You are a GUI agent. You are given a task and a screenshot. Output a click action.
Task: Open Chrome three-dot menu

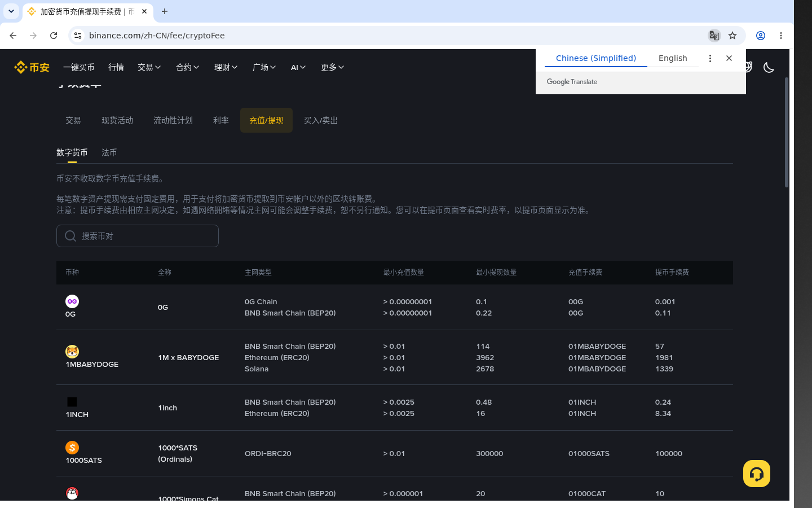click(781, 36)
